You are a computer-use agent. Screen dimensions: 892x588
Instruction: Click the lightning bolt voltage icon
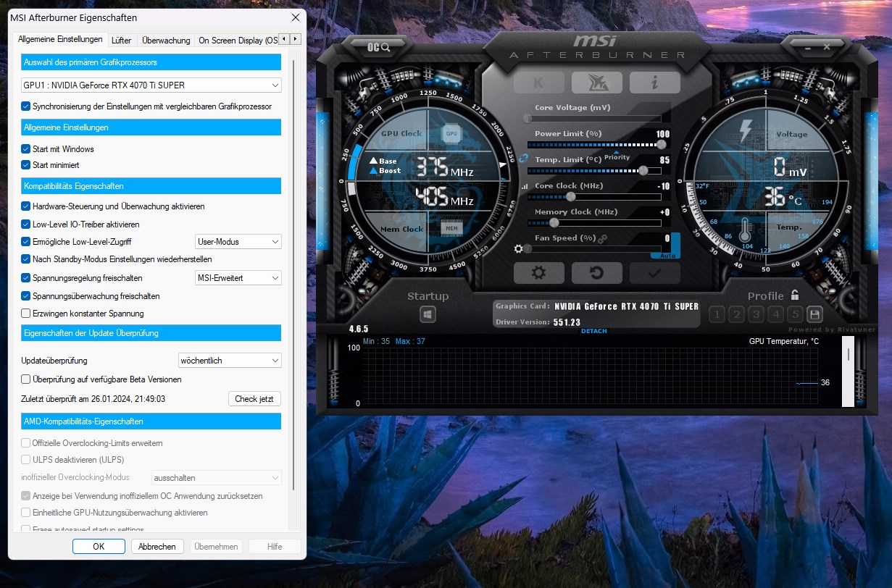(745, 132)
